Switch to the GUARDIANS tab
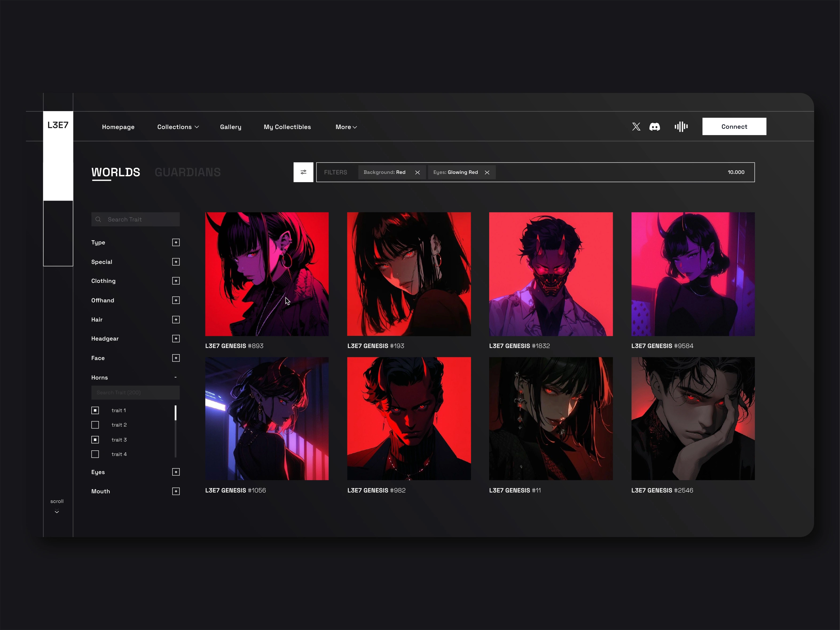The width and height of the screenshot is (840, 630). [x=188, y=172]
